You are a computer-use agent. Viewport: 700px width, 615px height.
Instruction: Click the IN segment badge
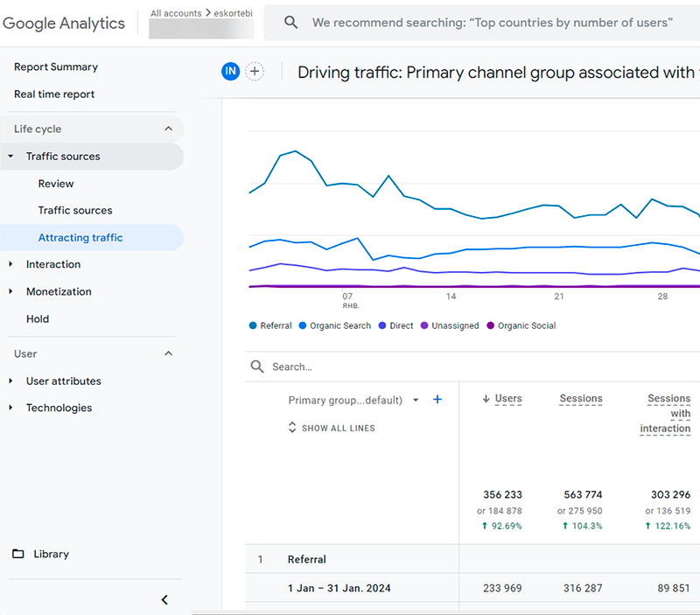[x=230, y=71]
